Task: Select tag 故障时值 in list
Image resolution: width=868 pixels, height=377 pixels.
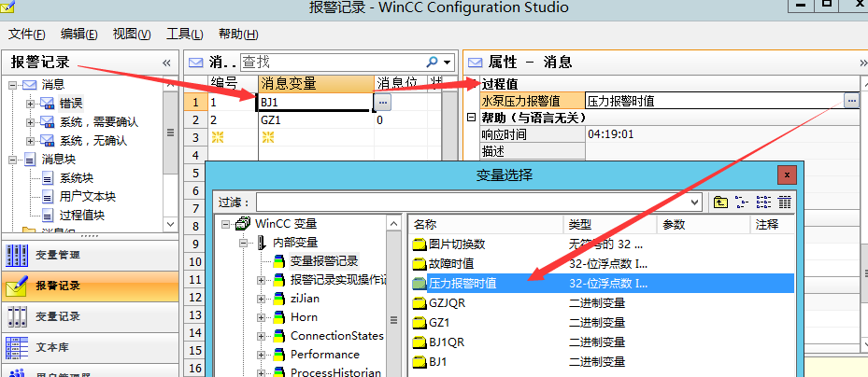Action: 451,264
